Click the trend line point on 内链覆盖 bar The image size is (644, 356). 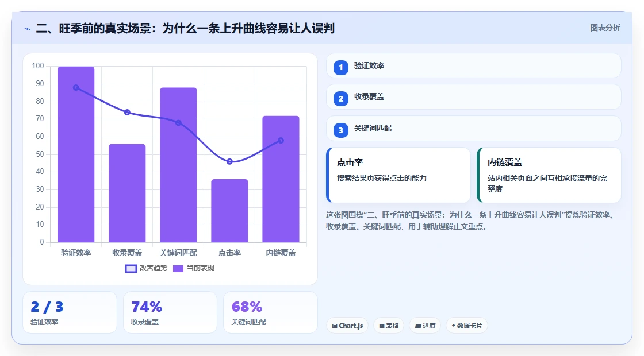pos(281,140)
